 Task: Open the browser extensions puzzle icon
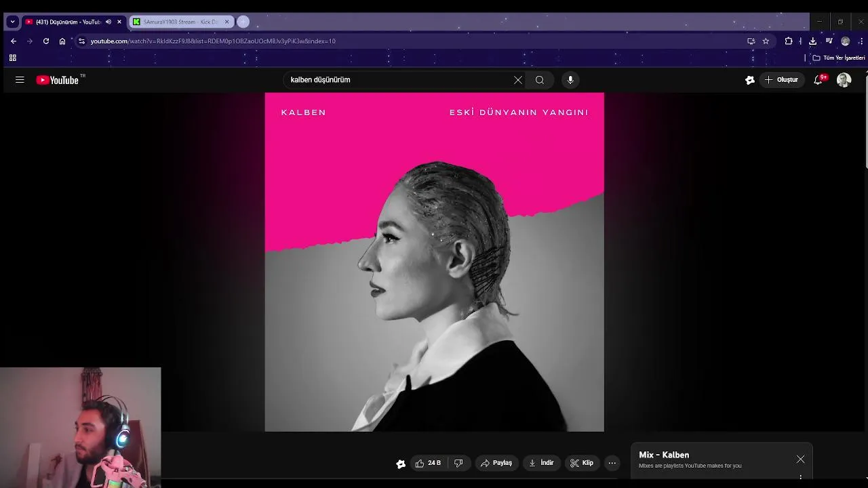(x=789, y=41)
